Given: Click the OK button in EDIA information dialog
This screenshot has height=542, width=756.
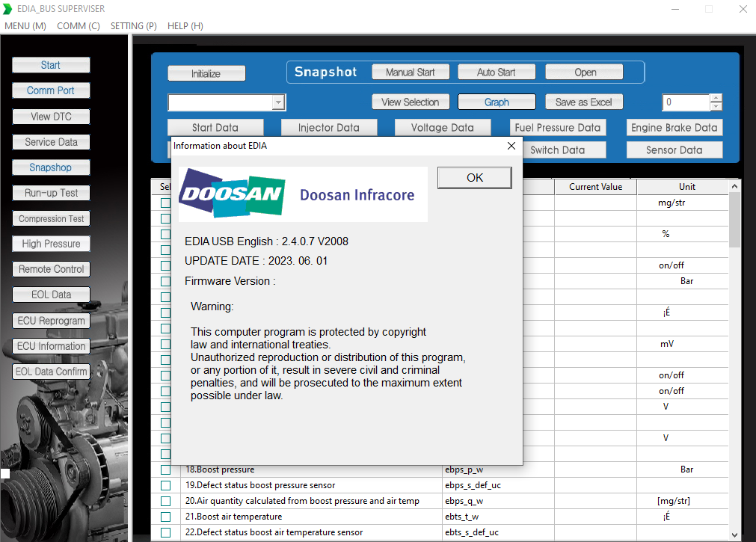Looking at the screenshot, I should tap(474, 177).
